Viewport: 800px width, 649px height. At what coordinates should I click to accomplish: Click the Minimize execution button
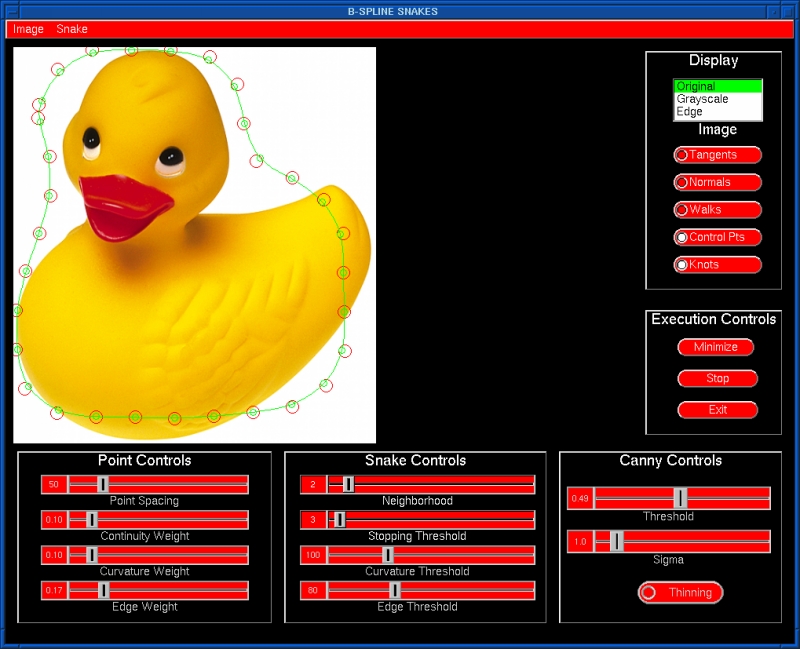click(715, 347)
